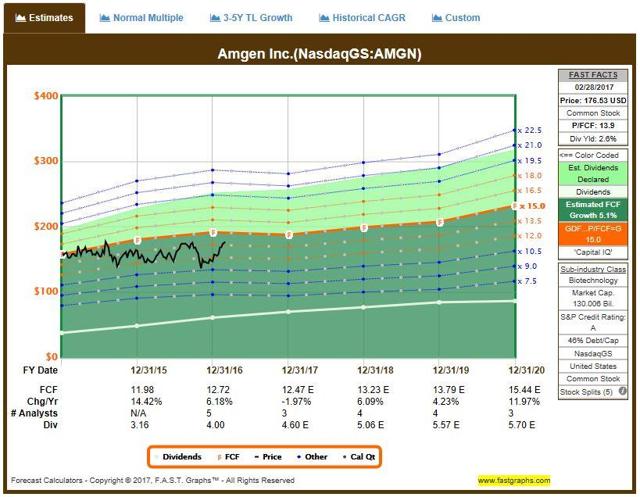The width and height of the screenshot is (640, 497).
Task: Click the orange GDF P/FCF=G 15.0 box
Action: tap(593, 234)
